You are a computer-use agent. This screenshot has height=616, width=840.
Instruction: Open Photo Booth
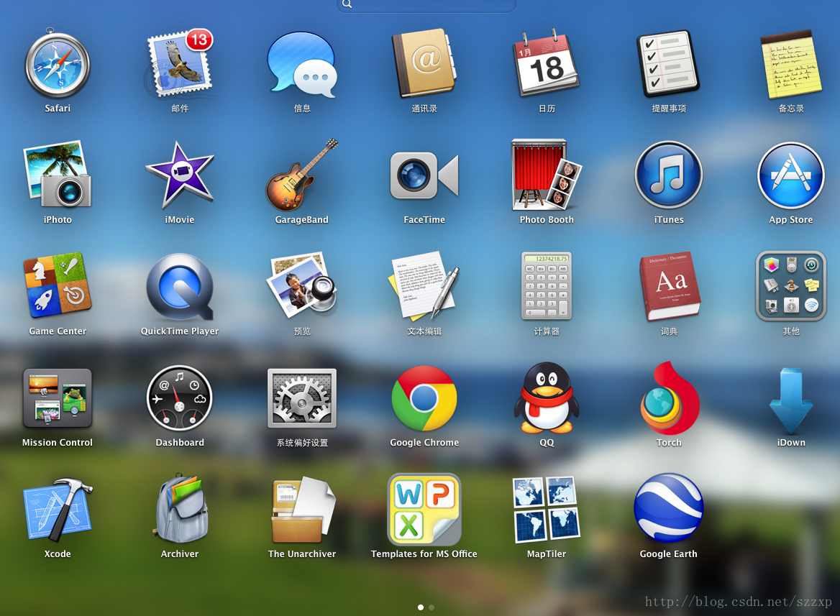[547, 175]
